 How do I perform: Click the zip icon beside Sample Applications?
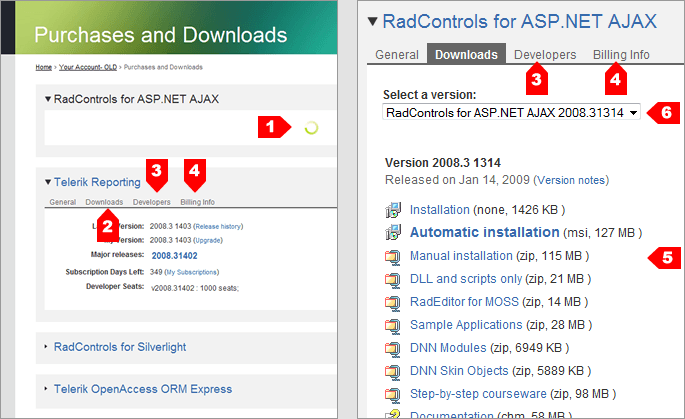pyautogui.click(x=392, y=326)
